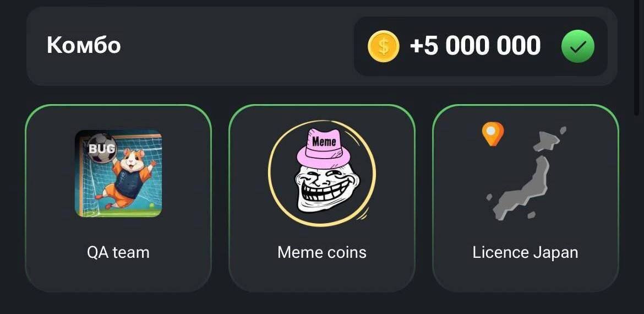Click the +5 000 000 reward amount
644x314 pixels.
pos(475,46)
